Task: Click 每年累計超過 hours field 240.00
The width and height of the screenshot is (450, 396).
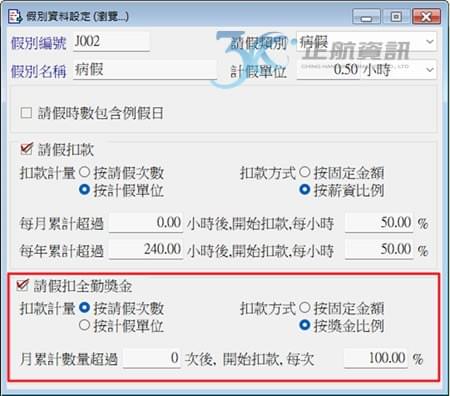Action: tap(146, 250)
